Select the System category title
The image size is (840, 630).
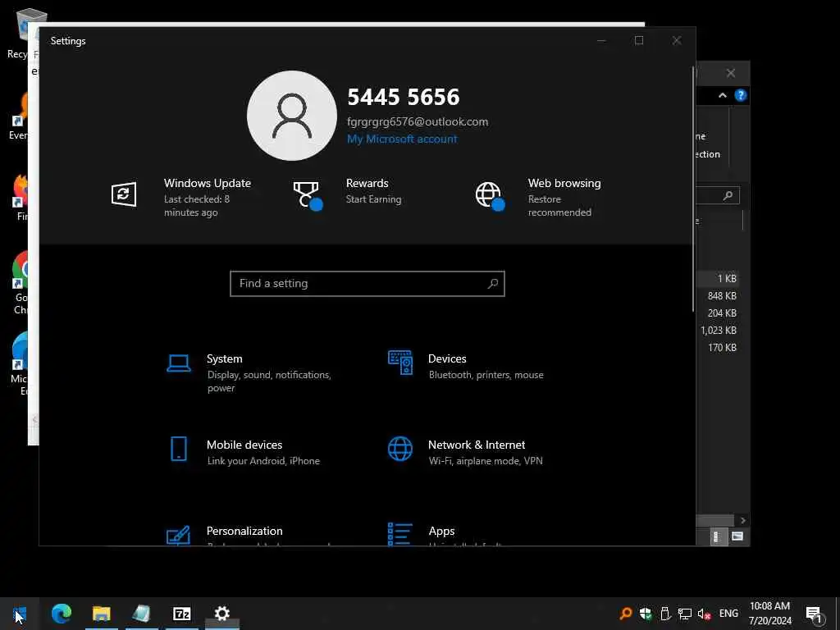225,359
